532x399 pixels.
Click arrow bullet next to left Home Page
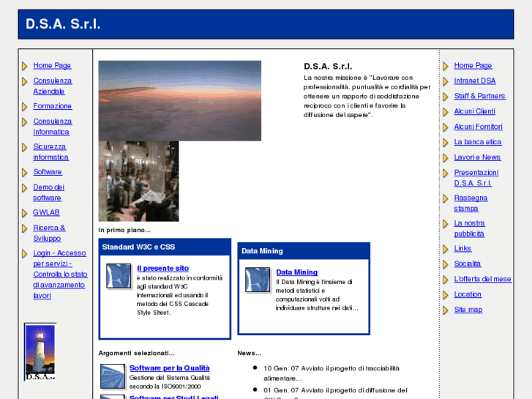pyautogui.click(x=24, y=66)
